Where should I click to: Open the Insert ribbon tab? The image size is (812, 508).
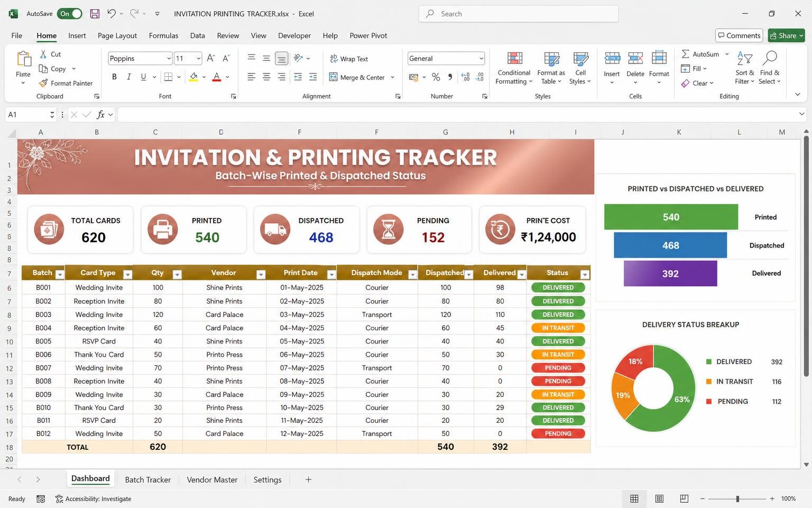77,35
